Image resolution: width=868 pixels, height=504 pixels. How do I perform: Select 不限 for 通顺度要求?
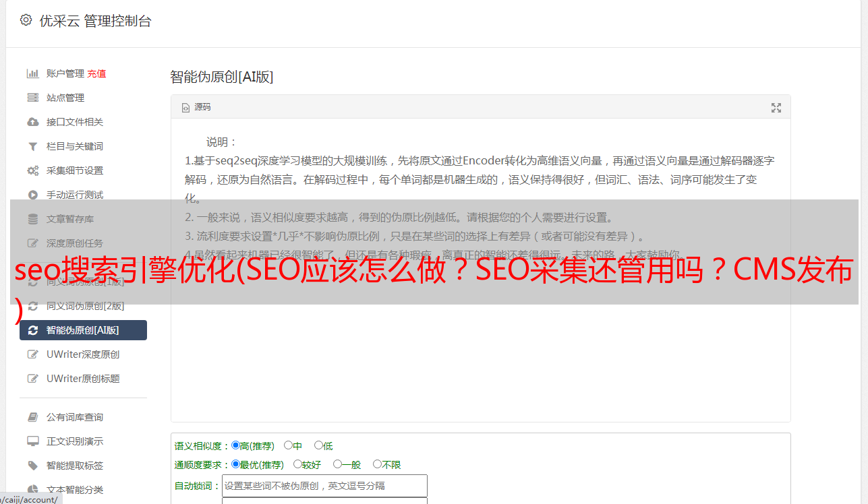click(x=377, y=464)
